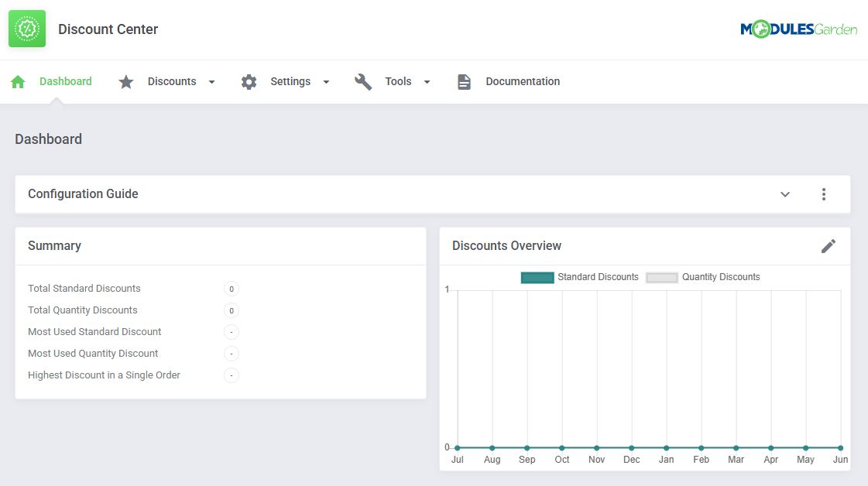Click the Jul data point on chart
Screen dimensions: 868x486
(x=458, y=448)
